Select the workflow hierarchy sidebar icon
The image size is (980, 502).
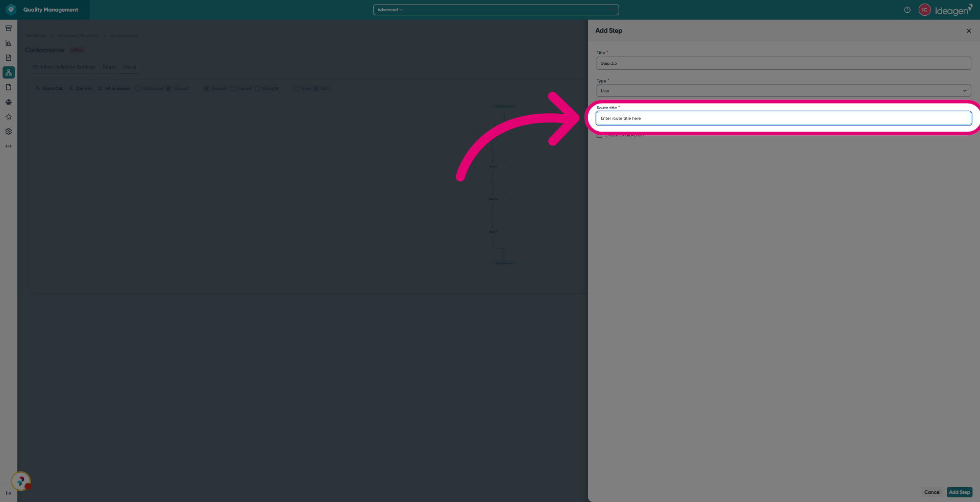point(9,72)
